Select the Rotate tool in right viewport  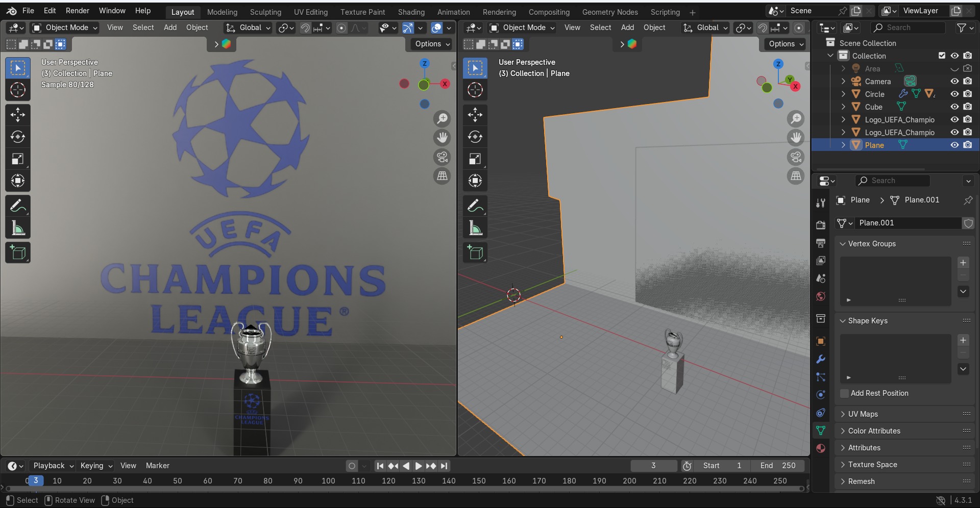point(475,137)
